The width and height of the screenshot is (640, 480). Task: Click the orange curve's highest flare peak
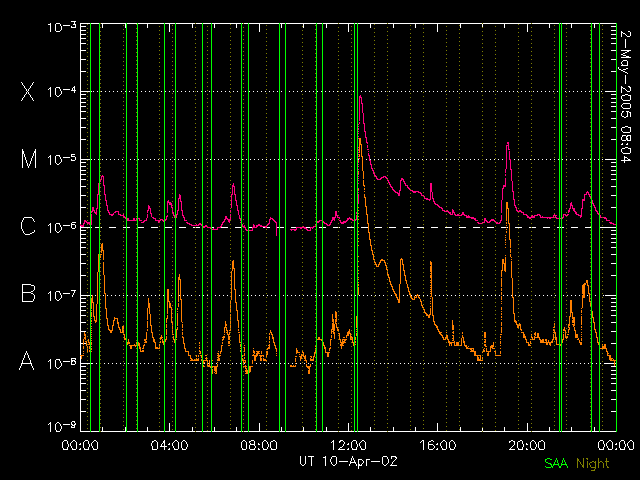click(360, 139)
